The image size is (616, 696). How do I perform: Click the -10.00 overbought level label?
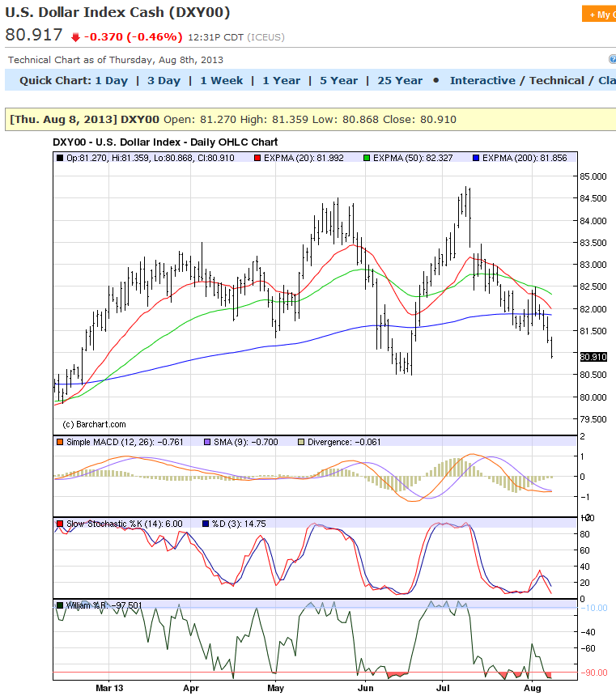(x=594, y=608)
